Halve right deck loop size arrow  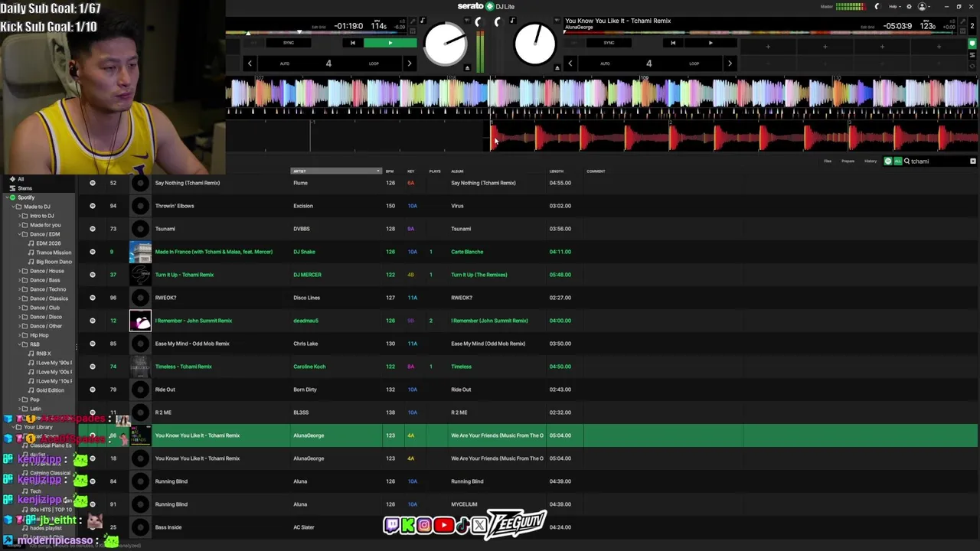570,64
